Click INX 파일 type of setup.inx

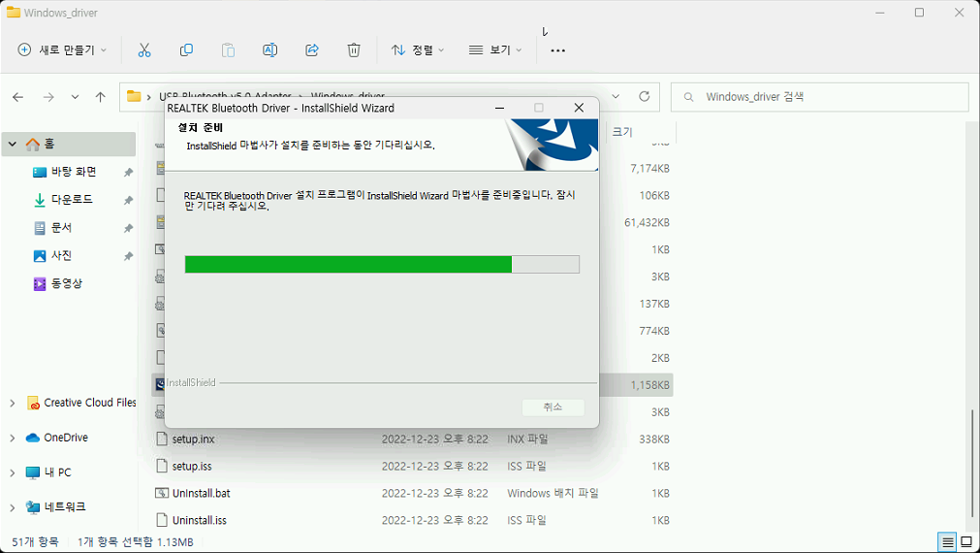point(527,439)
